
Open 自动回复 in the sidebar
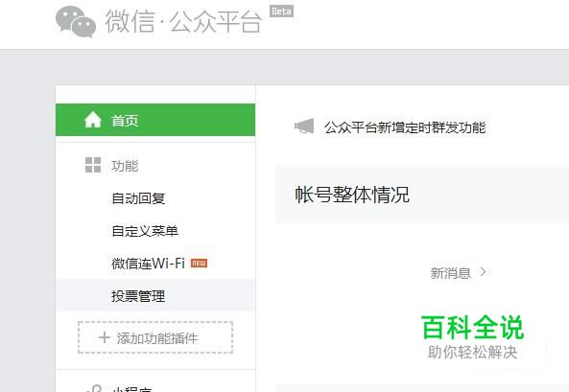click(138, 198)
